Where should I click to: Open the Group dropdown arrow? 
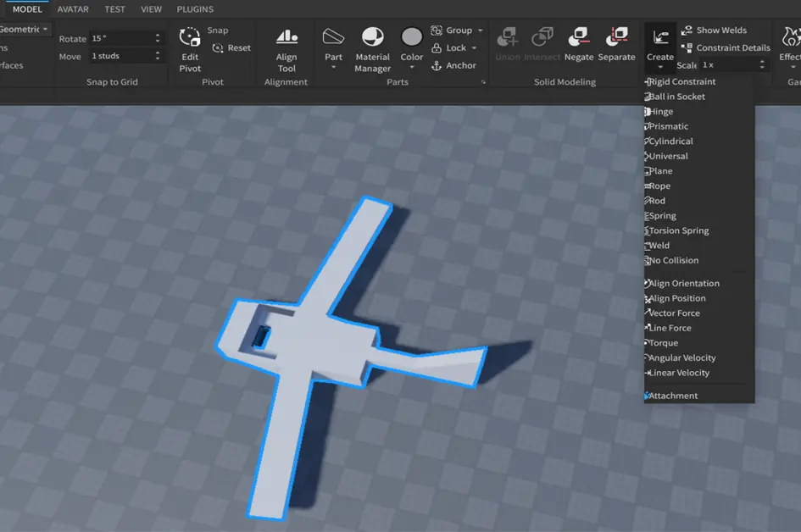coord(481,30)
